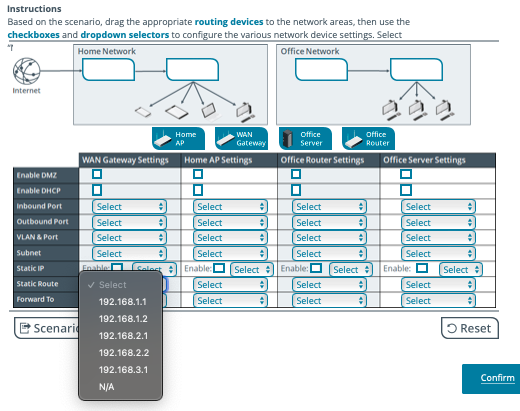This screenshot has height=411, width=520.
Task: Click the Confirm button
Action: [491, 378]
